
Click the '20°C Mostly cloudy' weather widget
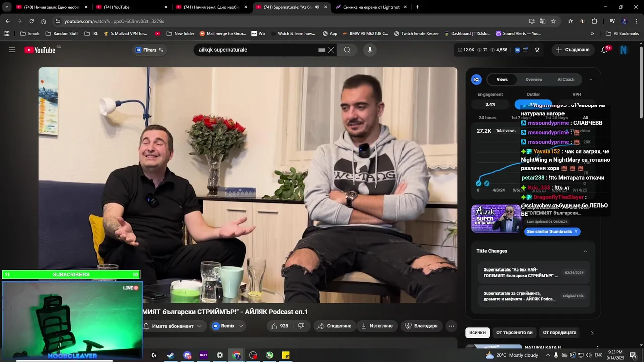(x=512, y=355)
